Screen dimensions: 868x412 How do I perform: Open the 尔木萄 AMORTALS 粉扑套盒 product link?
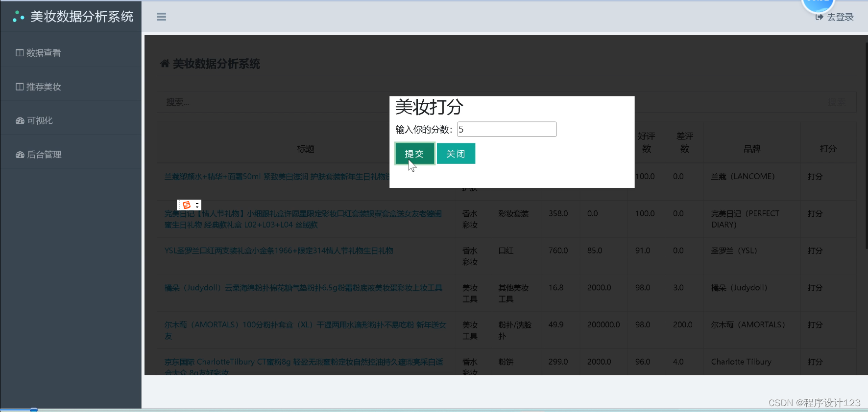pos(305,330)
